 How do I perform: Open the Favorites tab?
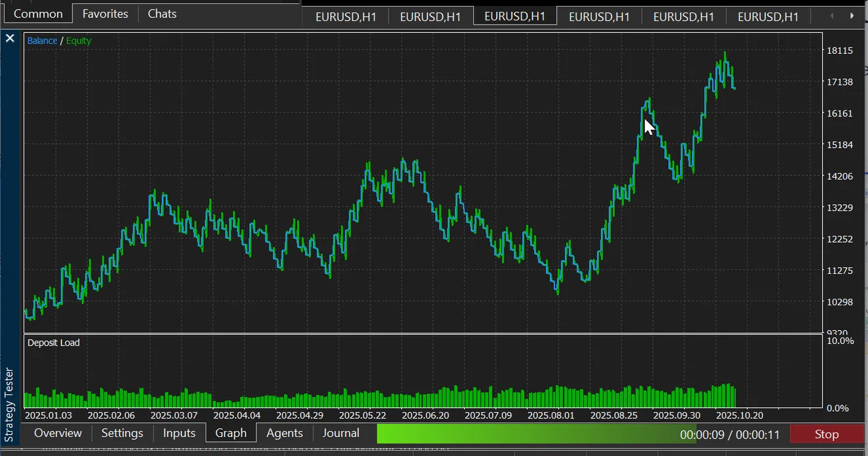coord(105,14)
